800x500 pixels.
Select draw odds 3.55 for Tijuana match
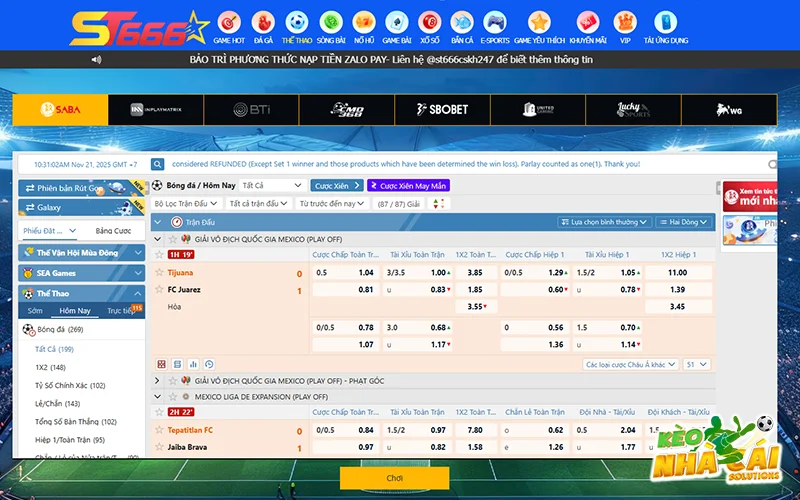[x=476, y=307]
